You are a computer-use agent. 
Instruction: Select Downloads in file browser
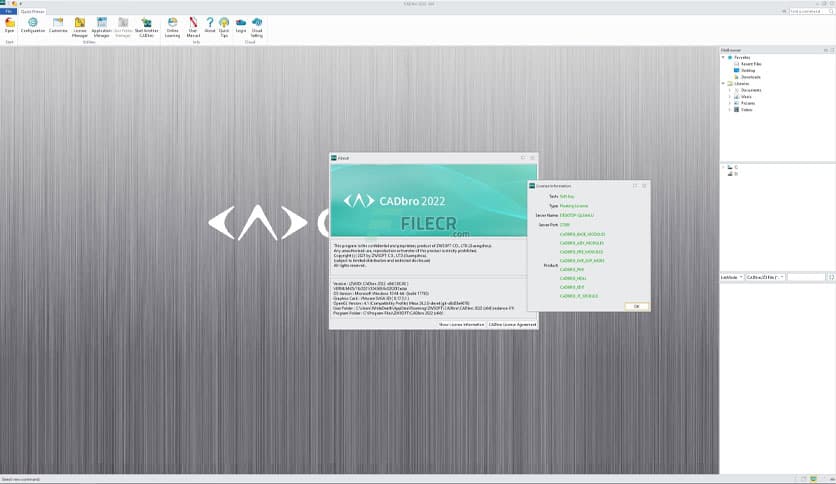click(747, 77)
